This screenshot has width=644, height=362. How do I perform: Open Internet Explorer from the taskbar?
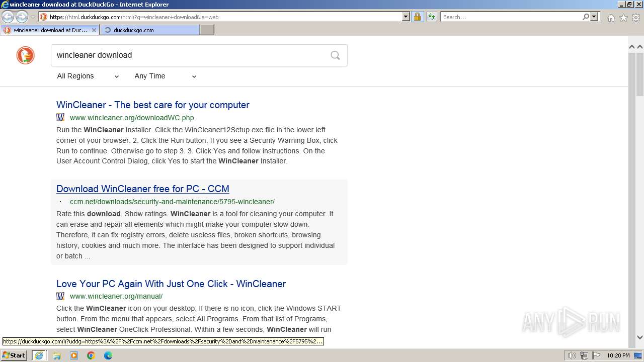tap(39, 355)
